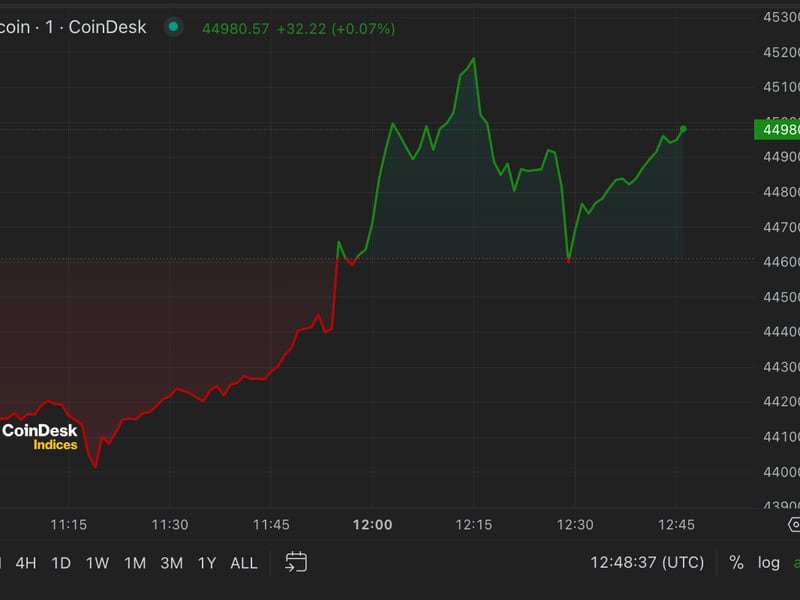Click the bold 12:00 time axis label
Screen dimensions: 800x600
[x=372, y=524]
